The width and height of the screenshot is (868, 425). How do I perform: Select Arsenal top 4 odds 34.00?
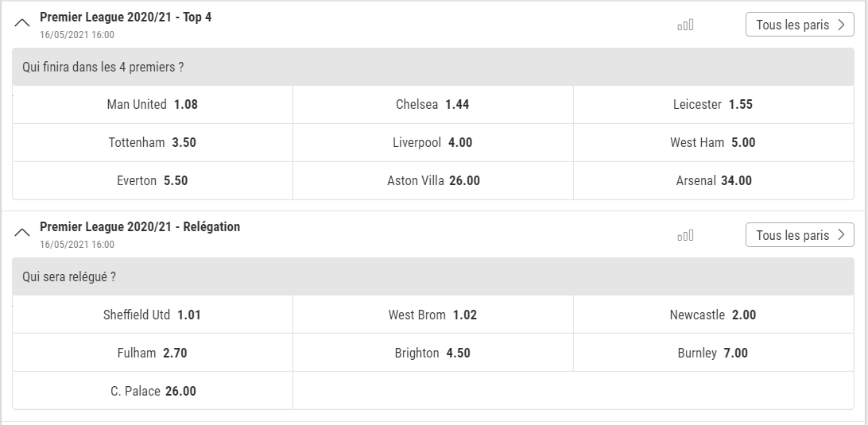(713, 181)
